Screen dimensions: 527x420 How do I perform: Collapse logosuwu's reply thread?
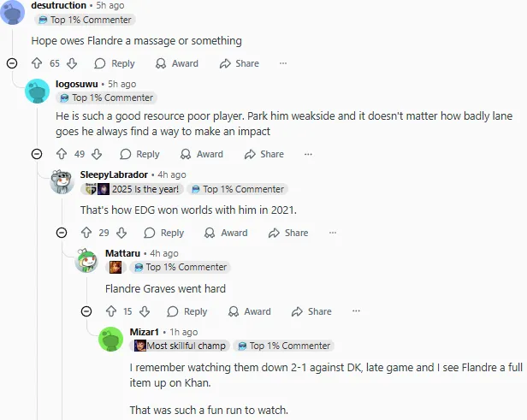coord(37,154)
